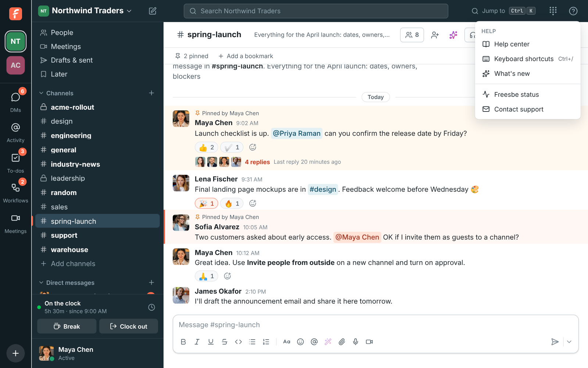The image size is (588, 368).
Task: Click the mention @ icon in composer
Action: coord(314,342)
